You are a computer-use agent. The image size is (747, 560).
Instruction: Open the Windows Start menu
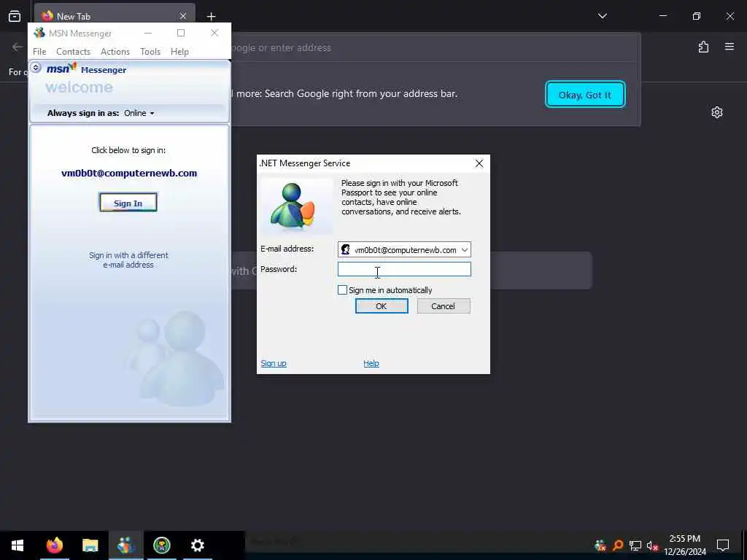click(x=18, y=545)
